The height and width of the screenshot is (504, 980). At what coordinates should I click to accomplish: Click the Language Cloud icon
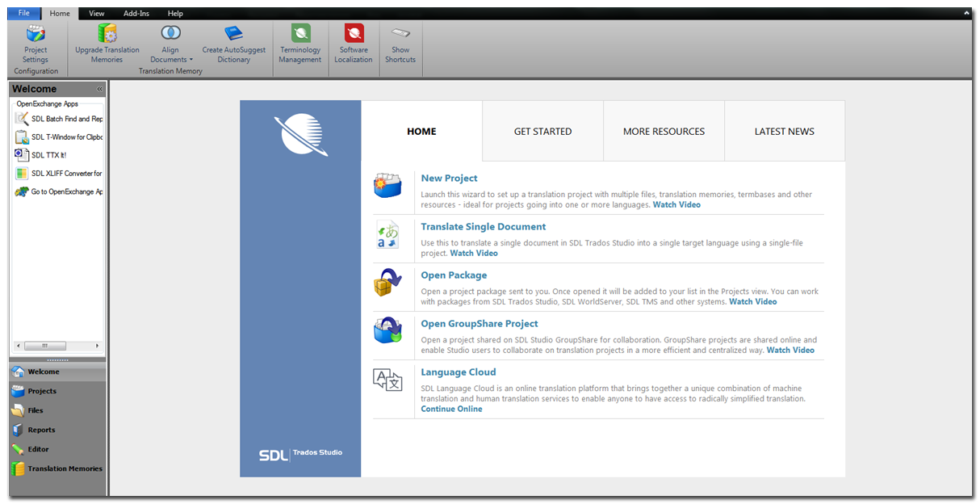click(x=387, y=380)
